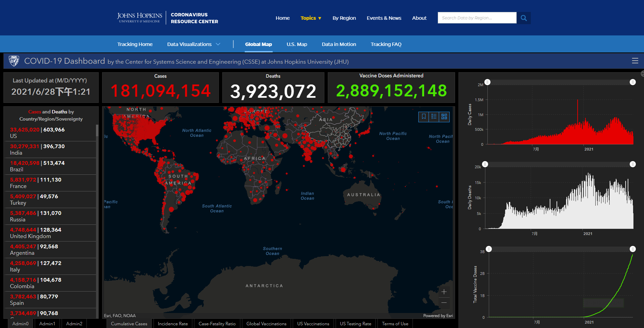Open Tracking FAQ link
Viewport: 644px width, 328px height.
[386, 44]
